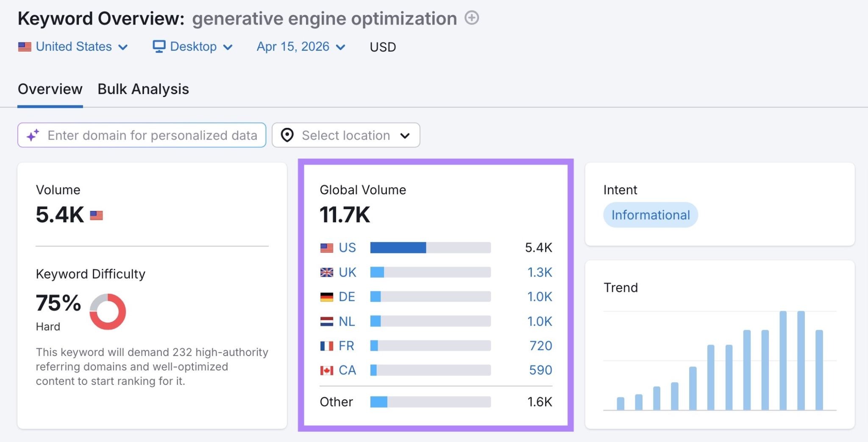Select the Overview tab

click(50, 89)
